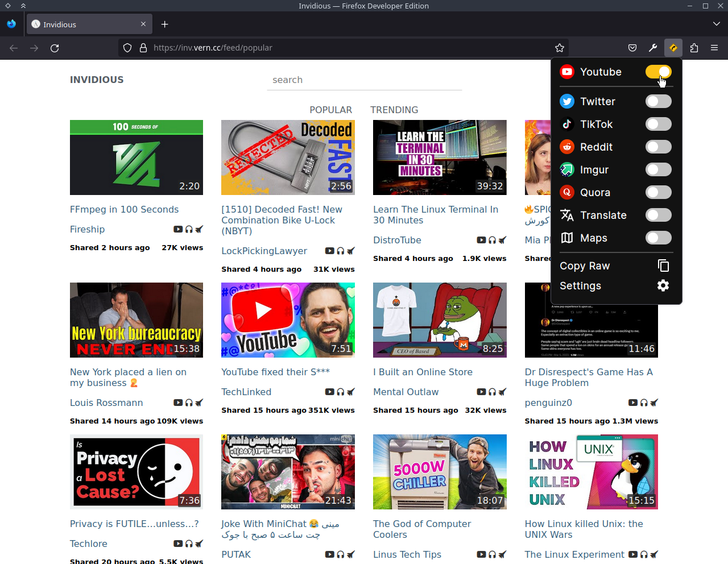Toggle the Maps redirect switch
This screenshot has width=728, height=564.
tap(659, 238)
